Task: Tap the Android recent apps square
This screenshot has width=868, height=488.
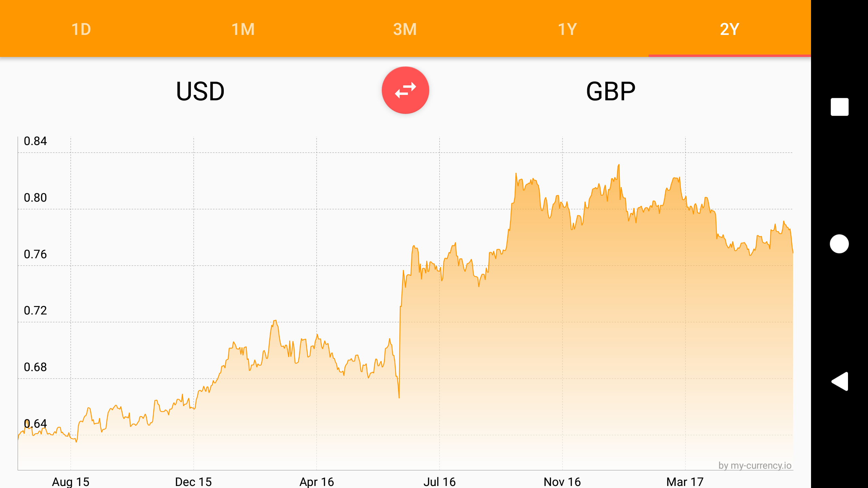Action: [840, 107]
